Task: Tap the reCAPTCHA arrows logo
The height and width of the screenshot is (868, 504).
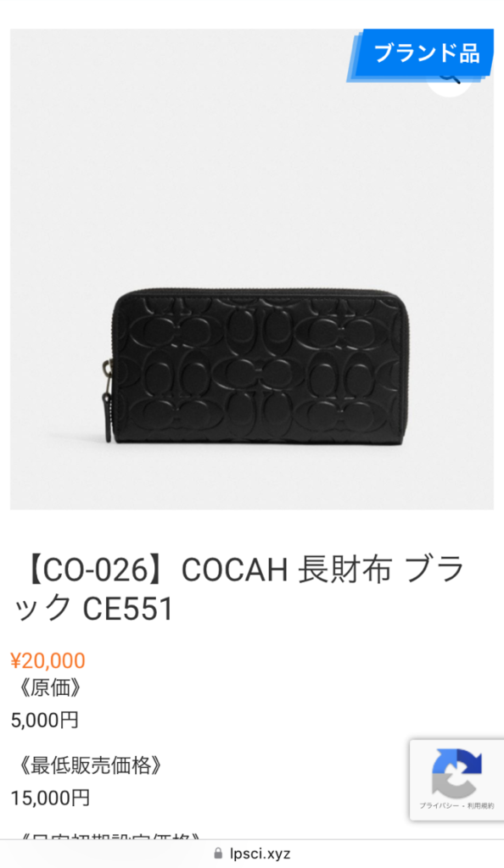Action: [x=456, y=772]
